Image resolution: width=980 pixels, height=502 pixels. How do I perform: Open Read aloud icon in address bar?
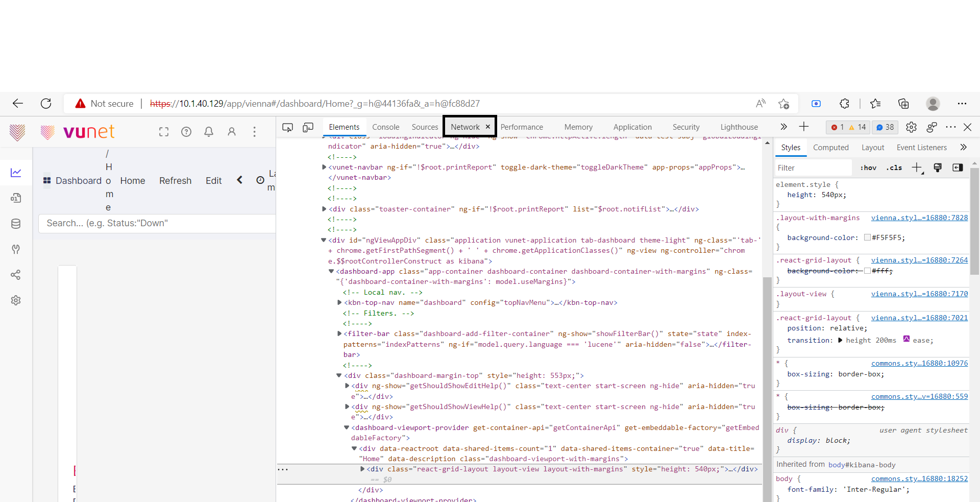pyautogui.click(x=761, y=104)
